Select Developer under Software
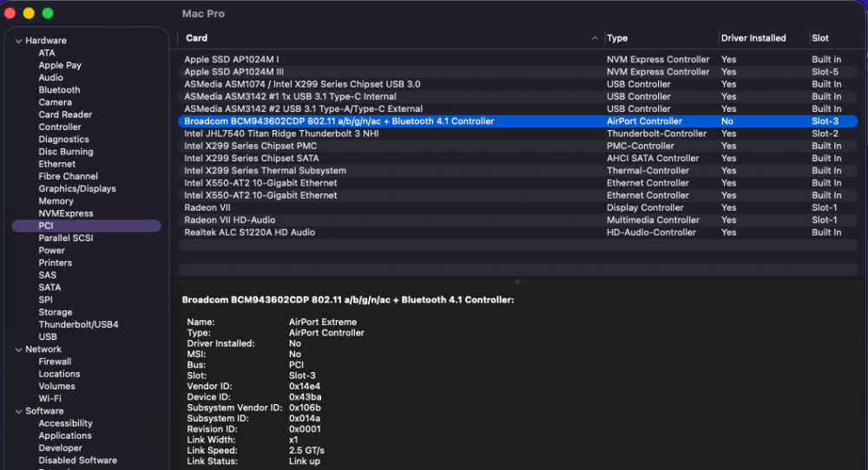868x470 pixels. [61, 447]
